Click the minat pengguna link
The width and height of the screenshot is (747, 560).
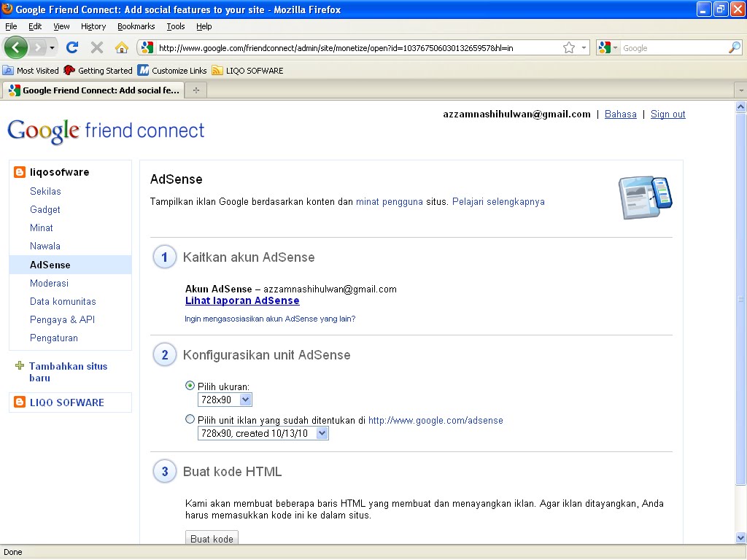(390, 201)
